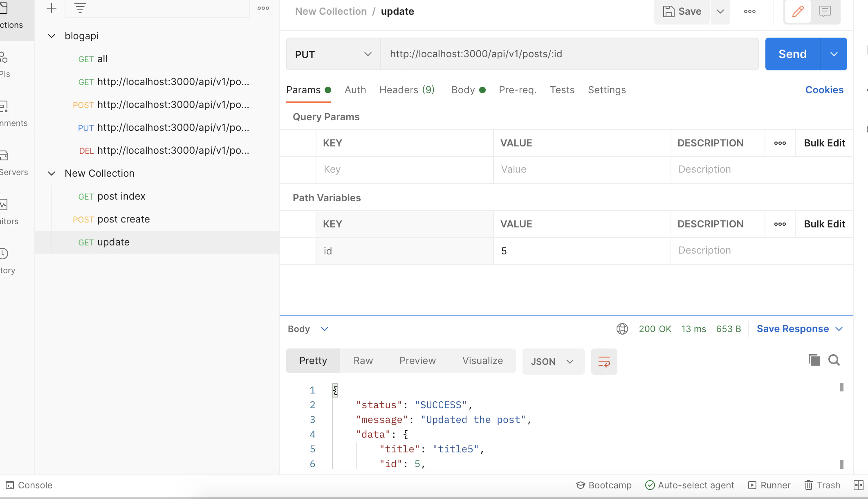Click the Send button
Viewport: 868px width, 499px height.
[792, 54]
